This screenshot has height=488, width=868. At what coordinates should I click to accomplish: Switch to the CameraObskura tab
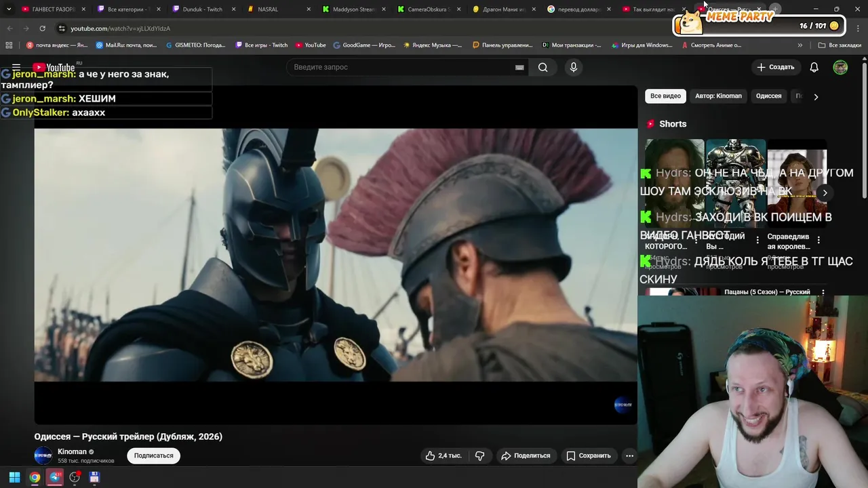428,9
